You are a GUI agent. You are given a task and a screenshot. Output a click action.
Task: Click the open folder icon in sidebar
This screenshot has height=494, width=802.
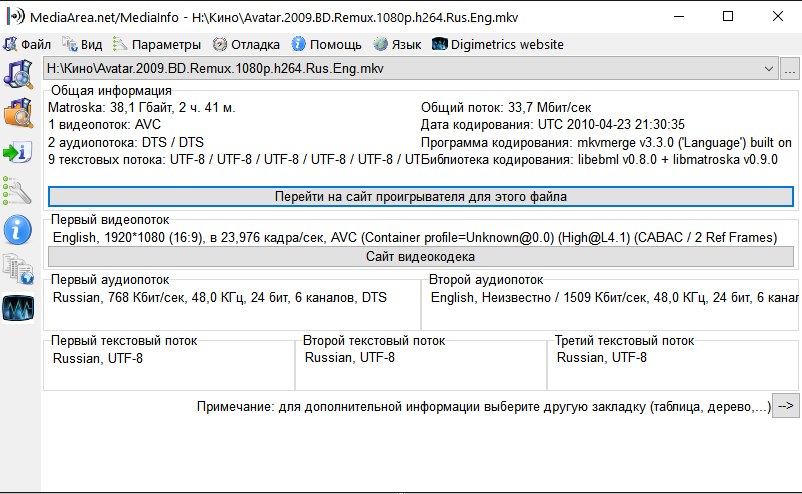point(19,114)
